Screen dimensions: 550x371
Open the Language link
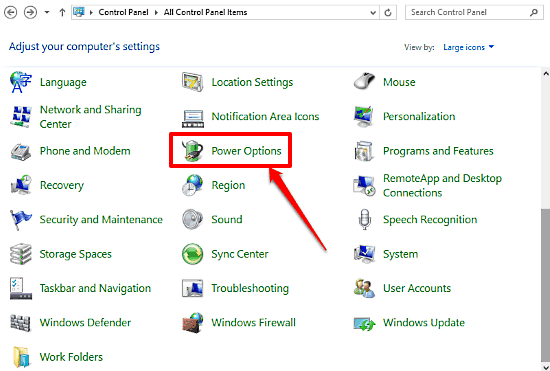[x=63, y=82]
